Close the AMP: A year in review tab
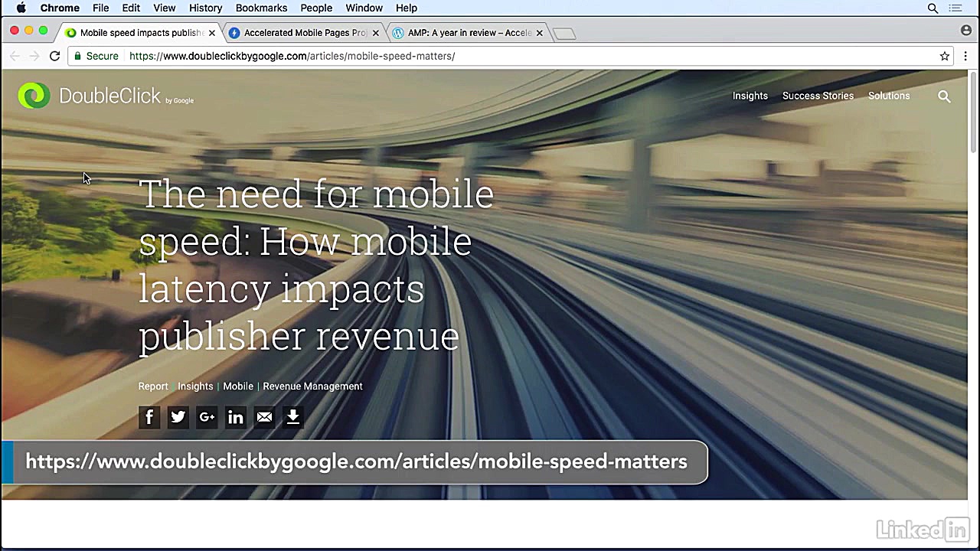Image resolution: width=980 pixels, height=551 pixels. tap(540, 33)
